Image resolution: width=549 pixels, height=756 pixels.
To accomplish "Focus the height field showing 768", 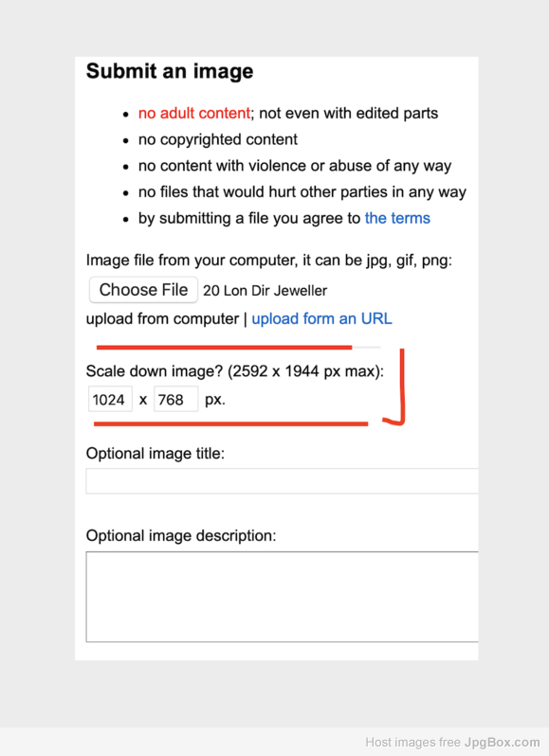I will click(x=175, y=399).
